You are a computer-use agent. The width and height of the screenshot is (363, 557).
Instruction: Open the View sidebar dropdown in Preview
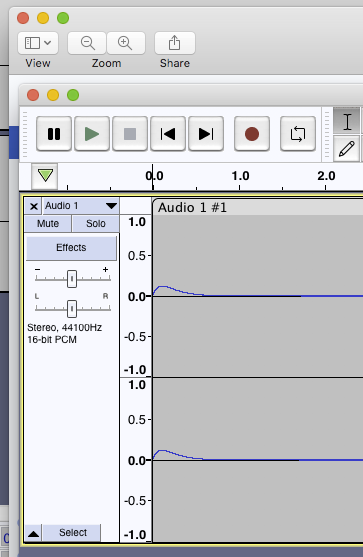[38, 43]
